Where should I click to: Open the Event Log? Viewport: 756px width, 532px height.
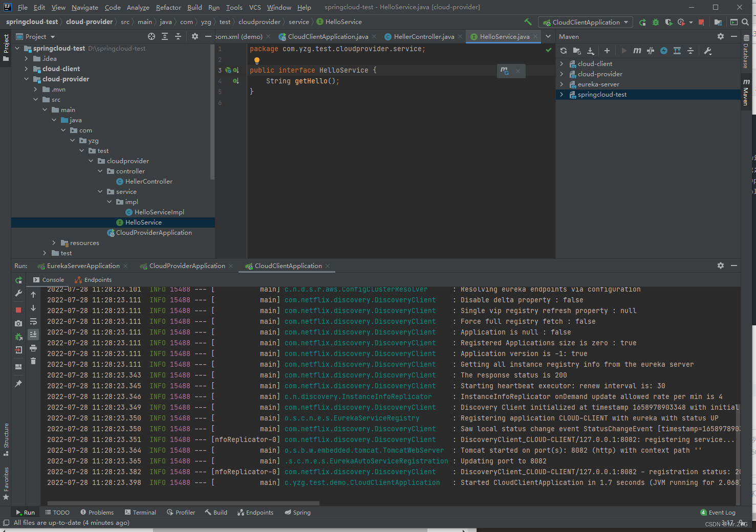point(718,513)
